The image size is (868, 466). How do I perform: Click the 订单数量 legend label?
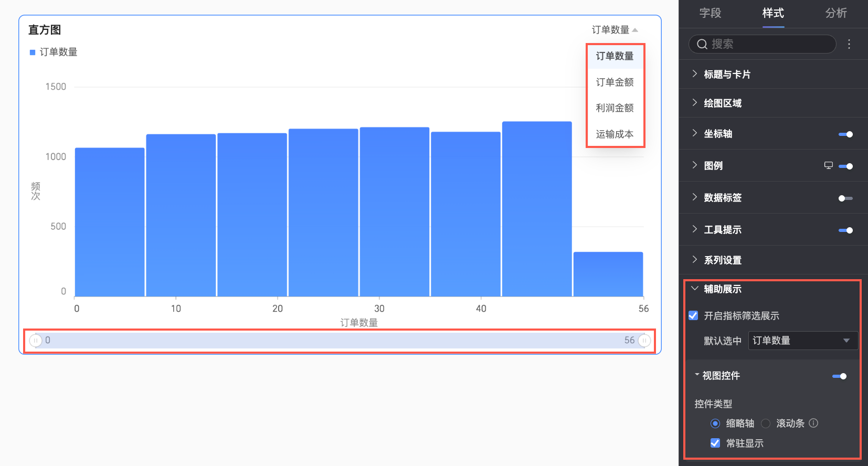point(59,52)
